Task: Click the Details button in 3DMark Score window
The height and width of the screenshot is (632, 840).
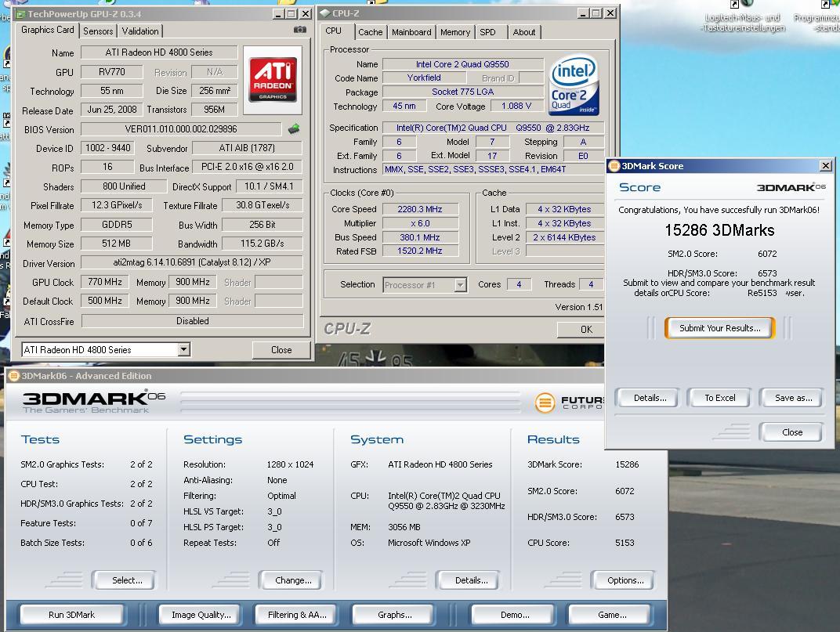Action: pos(650,398)
